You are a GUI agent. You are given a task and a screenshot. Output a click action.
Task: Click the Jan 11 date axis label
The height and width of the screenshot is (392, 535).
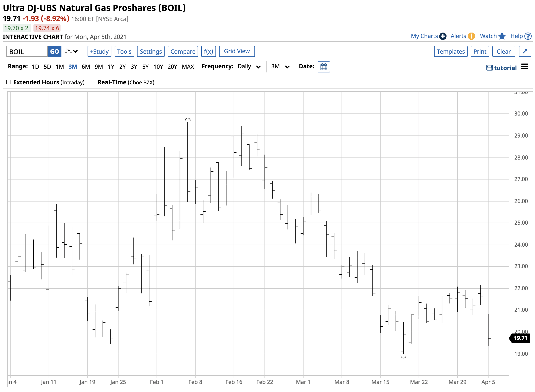pos(49,382)
